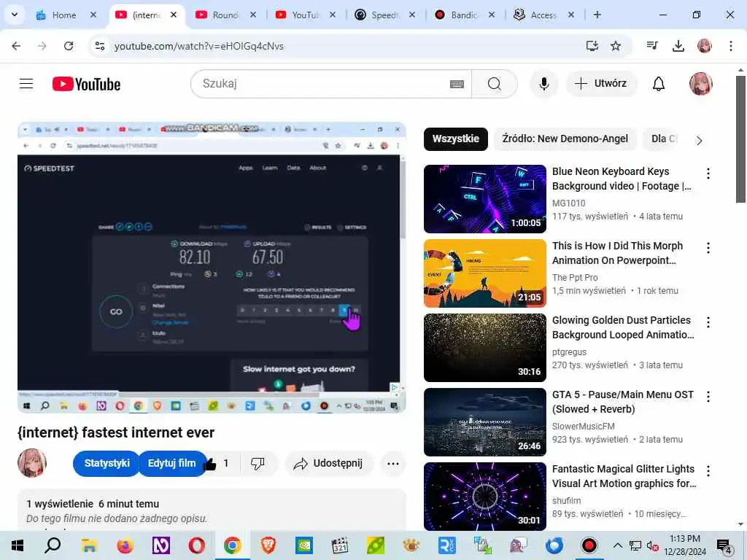Show more filter chips with right chevron
This screenshot has height=560, width=747.
[x=699, y=141]
